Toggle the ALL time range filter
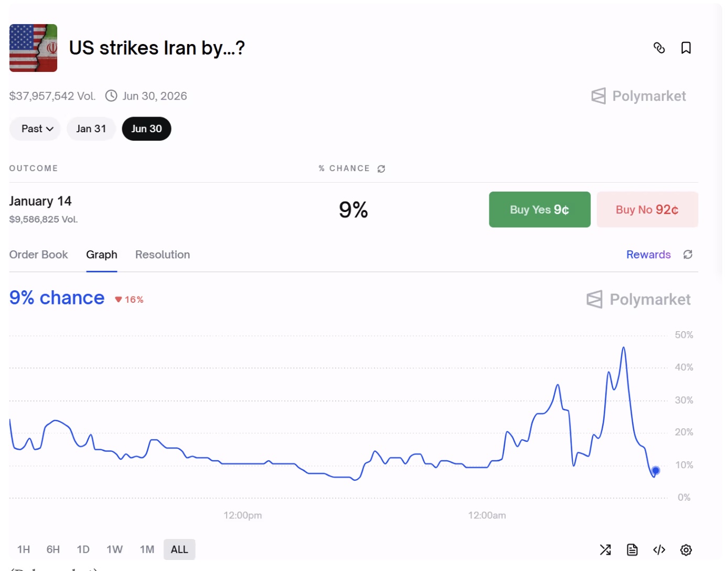The image size is (728, 571). 179,549
